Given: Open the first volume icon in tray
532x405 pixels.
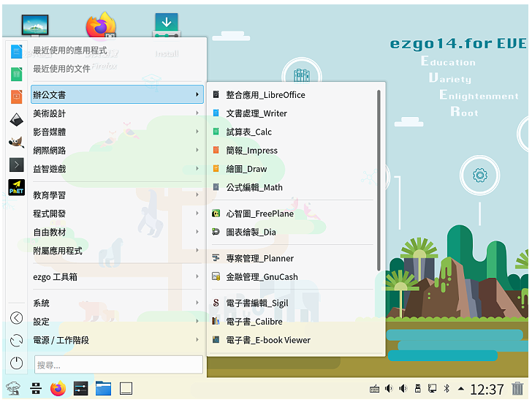Looking at the screenshot, I should click(389, 388).
